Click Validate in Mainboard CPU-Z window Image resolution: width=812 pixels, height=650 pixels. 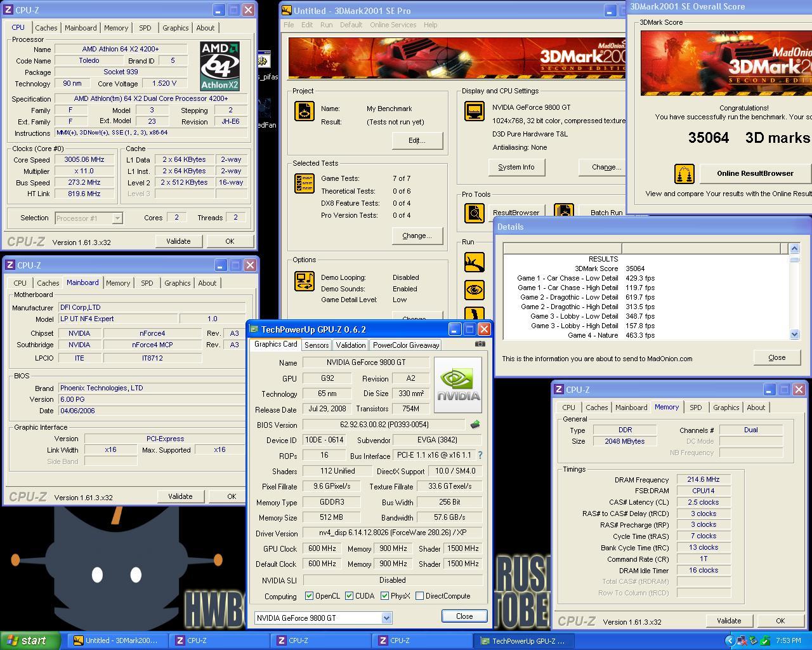coord(180,496)
